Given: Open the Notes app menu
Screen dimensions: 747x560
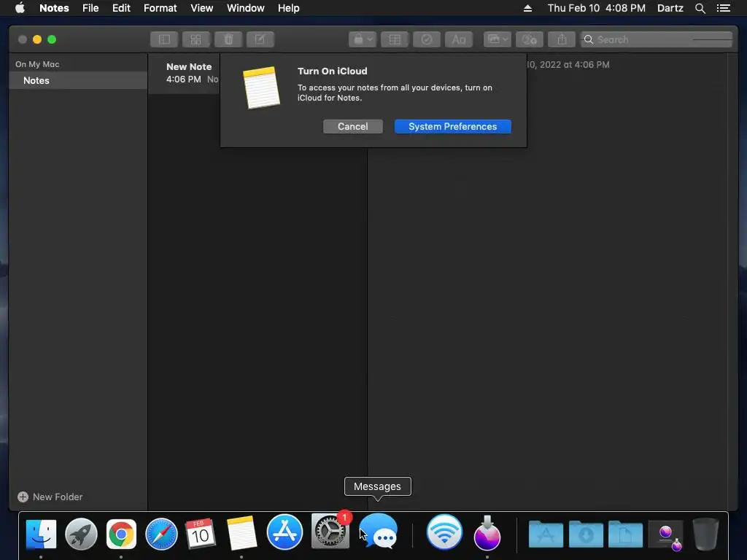Looking at the screenshot, I should [x=54, y=8].
